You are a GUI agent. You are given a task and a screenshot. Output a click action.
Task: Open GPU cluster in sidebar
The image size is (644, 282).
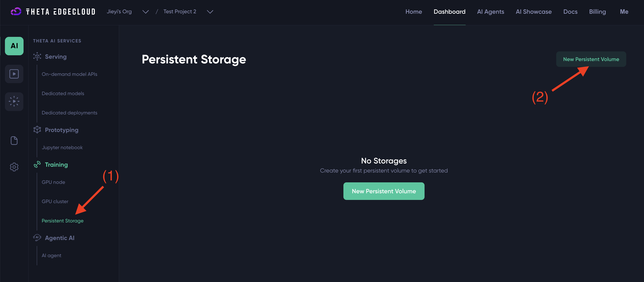55,201
